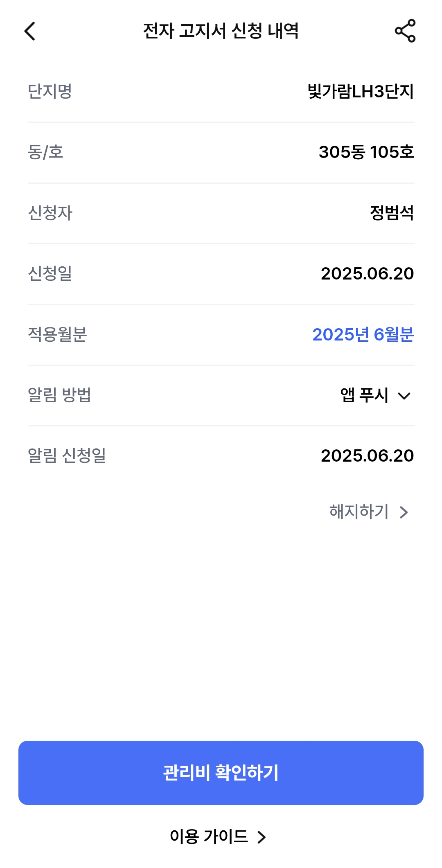Image resolution: width=442 pixels, height=868 pixels.
Task: Click the chevron next to 해지하기
Action: point(404,512)
